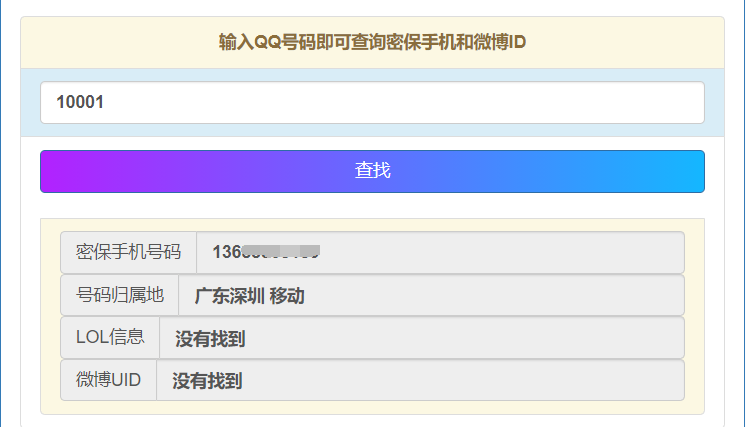The height and width of the screenshot is (427, 746).
Task: Click the 移动 carrier text
Action: (287, 296)
